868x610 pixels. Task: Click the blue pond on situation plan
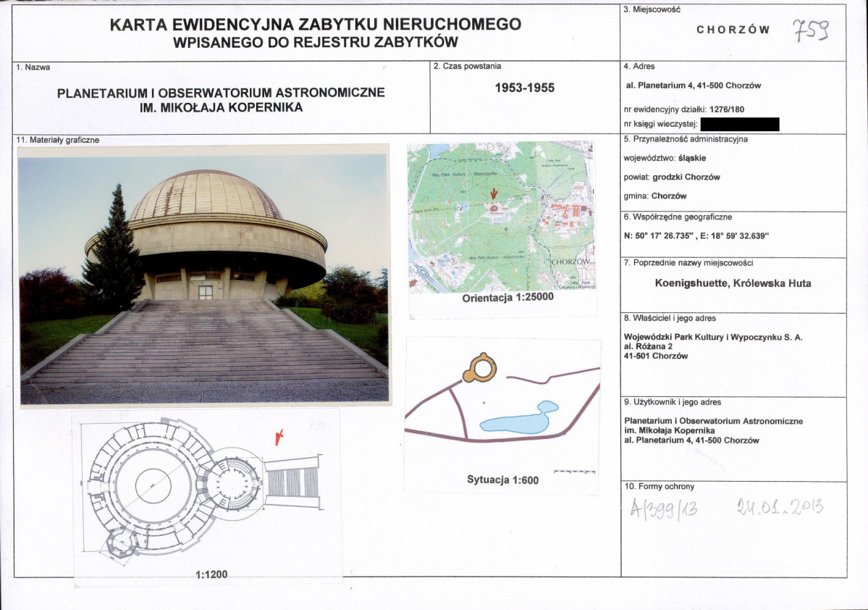tap(518, 418)
